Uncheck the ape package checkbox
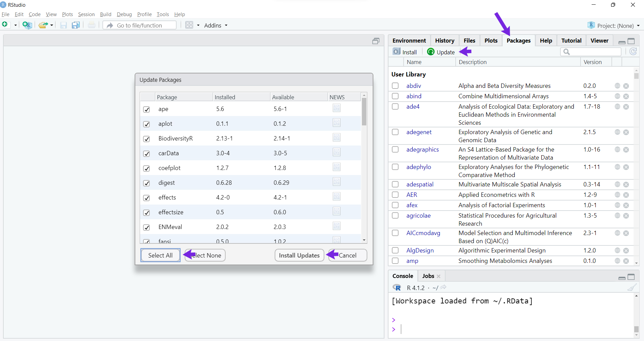Screen dimensions: 644x341 coord(146,109)
